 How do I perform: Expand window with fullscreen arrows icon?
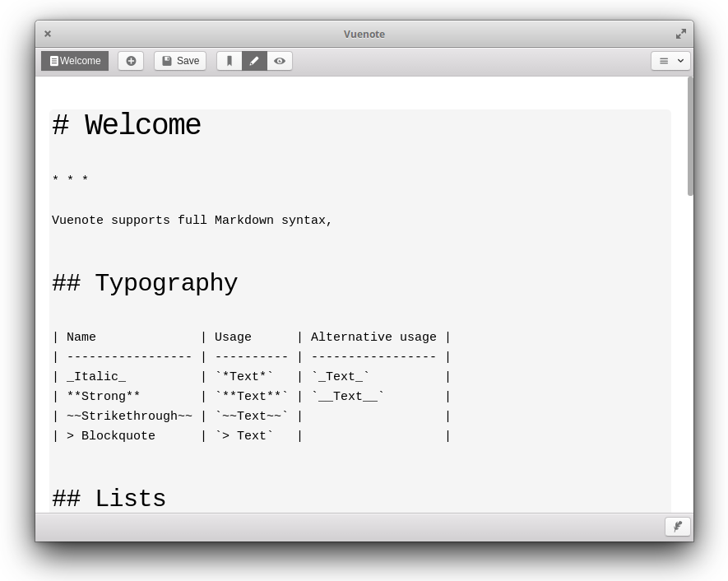680,34
